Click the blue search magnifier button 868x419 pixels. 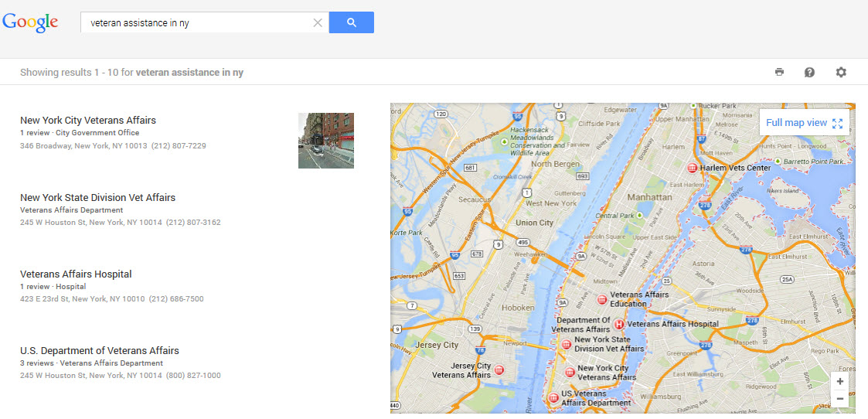pos(351,22)
